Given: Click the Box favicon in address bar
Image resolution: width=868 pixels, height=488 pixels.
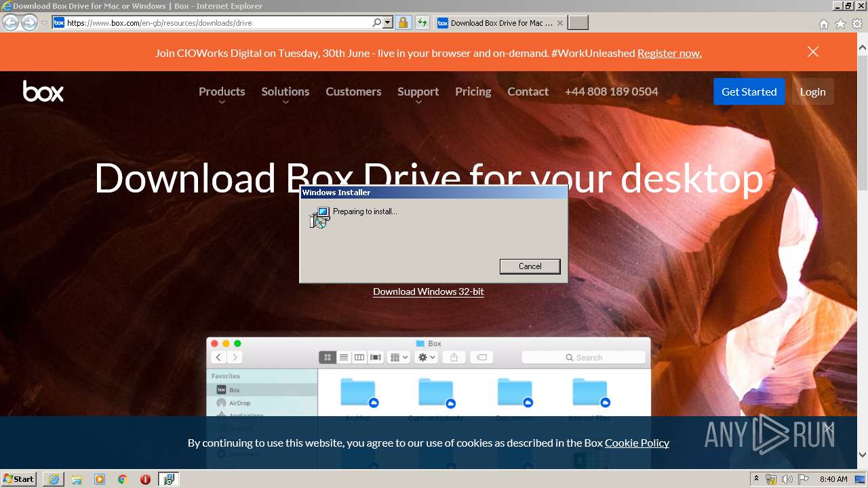Looking at the screenshot, I should (59, 23).
